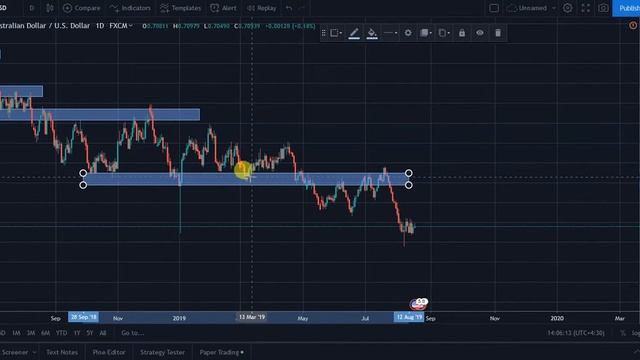
Task: Select the 3M time range
Action: coord(31,333)
